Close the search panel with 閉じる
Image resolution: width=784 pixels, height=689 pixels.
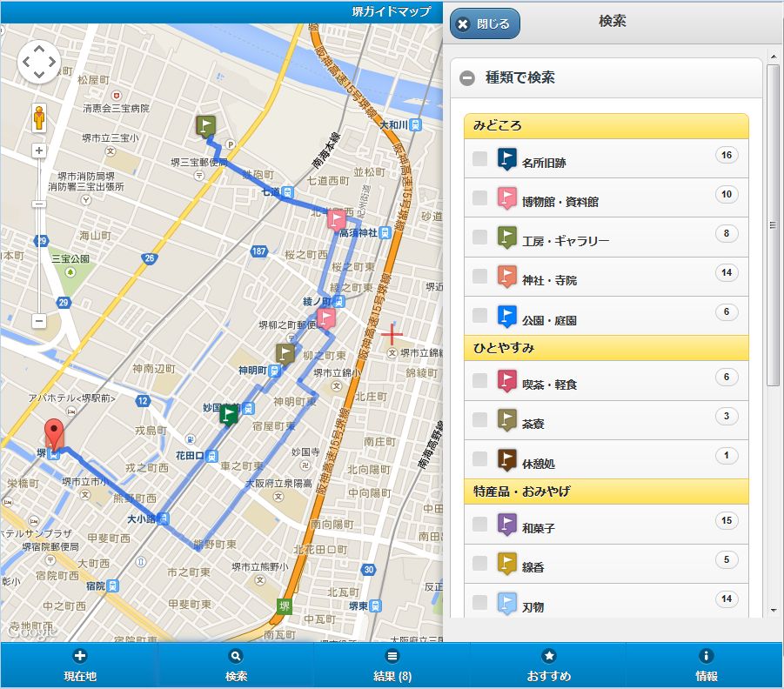(x=485, y=23)
